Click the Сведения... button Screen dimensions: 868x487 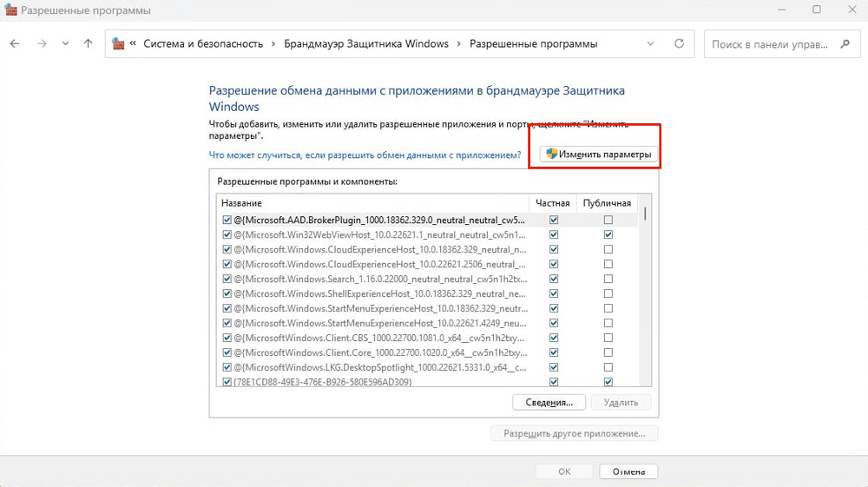[x=549, y=402]
